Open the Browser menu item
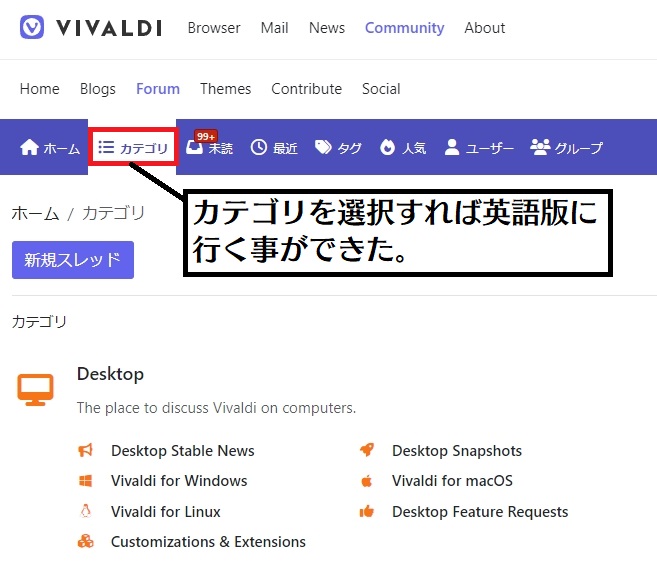 coord(214,28)
